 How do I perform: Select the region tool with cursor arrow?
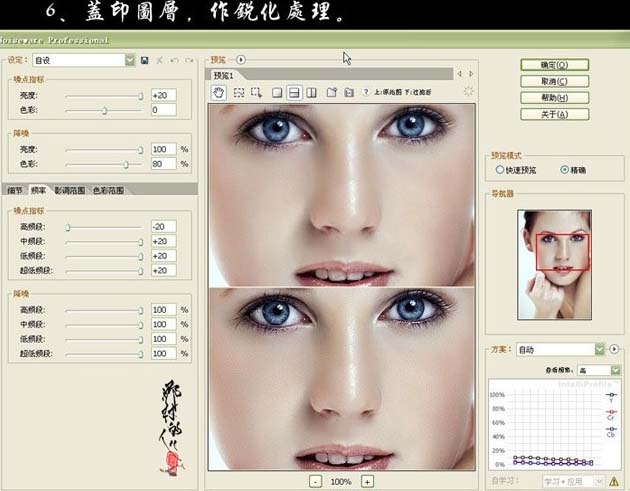[x=256, y=93]
